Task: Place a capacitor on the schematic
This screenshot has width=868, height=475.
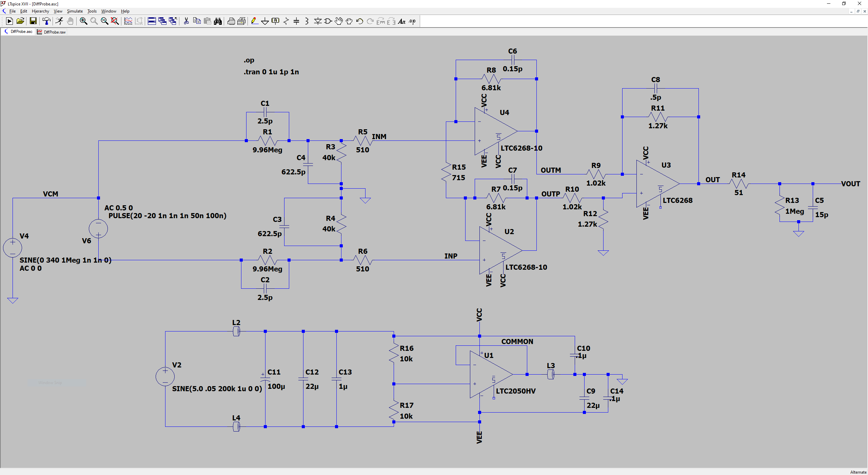Action: [296, 21]
